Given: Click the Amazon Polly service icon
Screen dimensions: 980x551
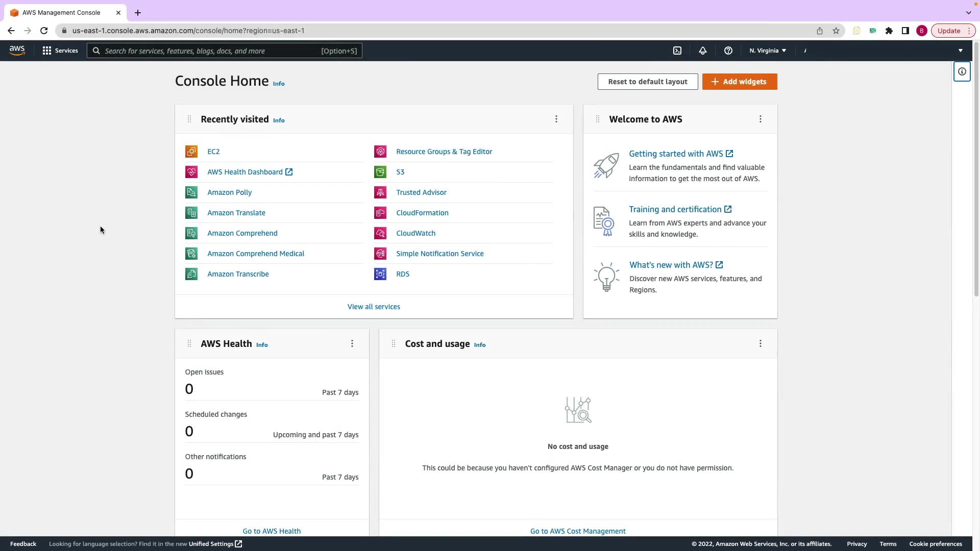Looking at the screenshot, I should tap(191, 192).
